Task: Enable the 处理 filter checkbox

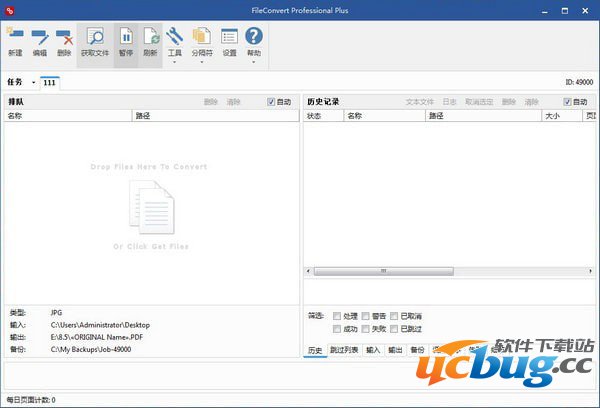Action: pos(337,316)
